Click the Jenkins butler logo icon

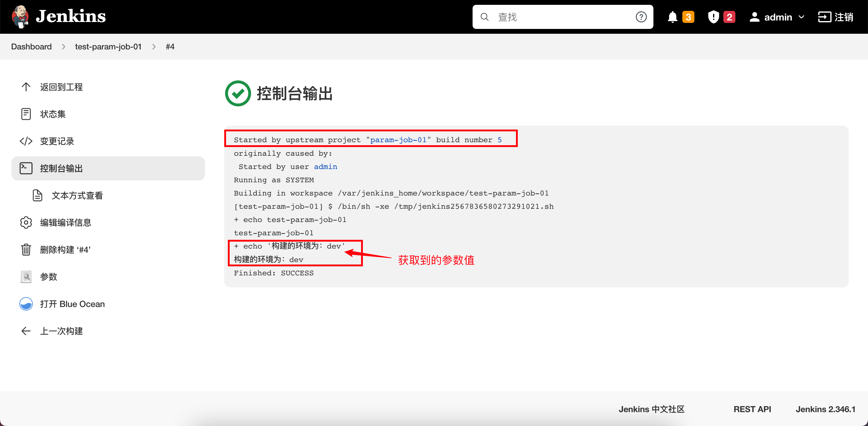coord(20,16)
